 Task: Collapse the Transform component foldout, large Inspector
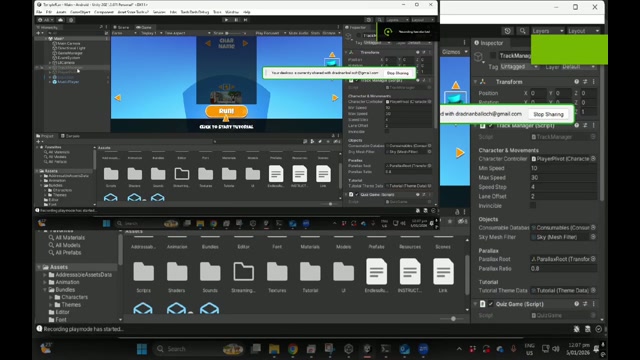(x=476, y=82)
